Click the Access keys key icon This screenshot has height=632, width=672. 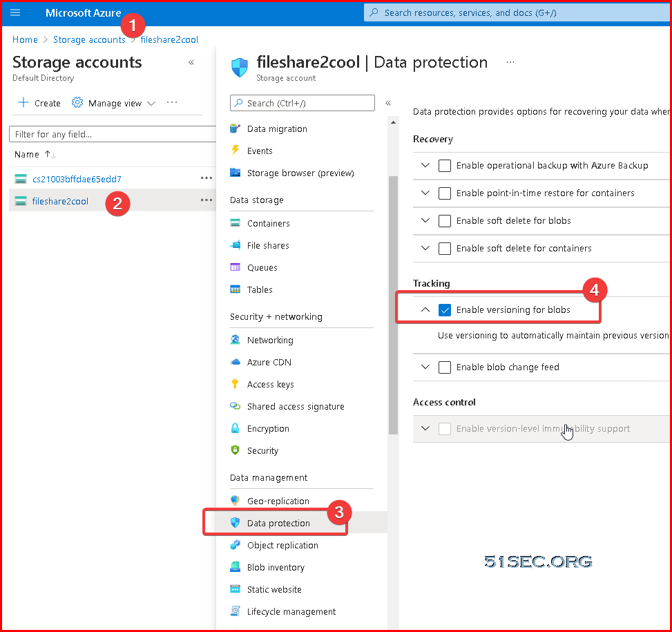click(x=235, y=384)
